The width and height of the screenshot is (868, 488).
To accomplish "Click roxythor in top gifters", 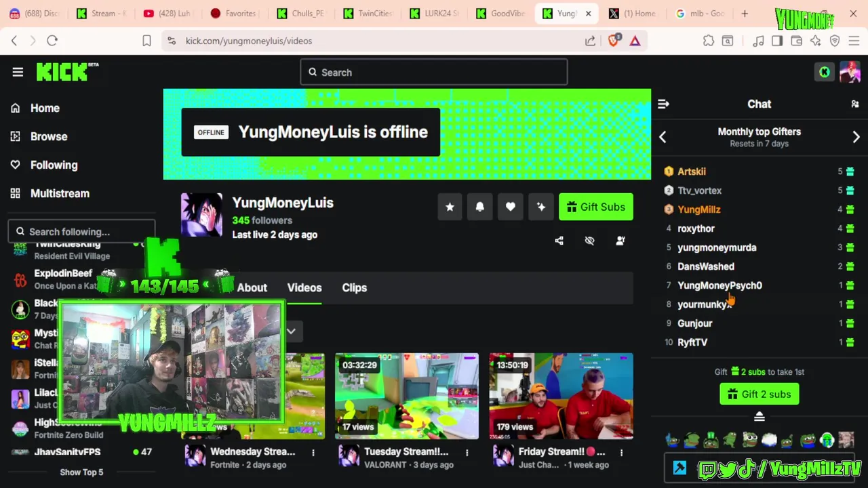I will (x=696, y=228).
